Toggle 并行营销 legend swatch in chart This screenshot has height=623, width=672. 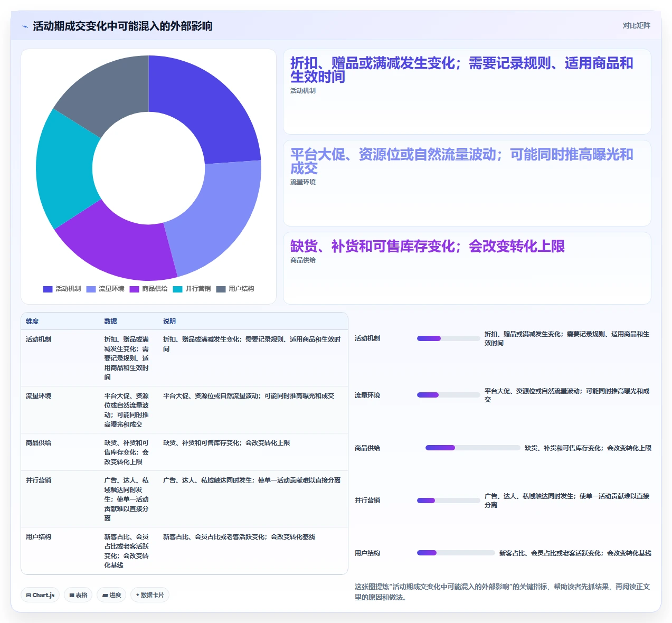177,289
